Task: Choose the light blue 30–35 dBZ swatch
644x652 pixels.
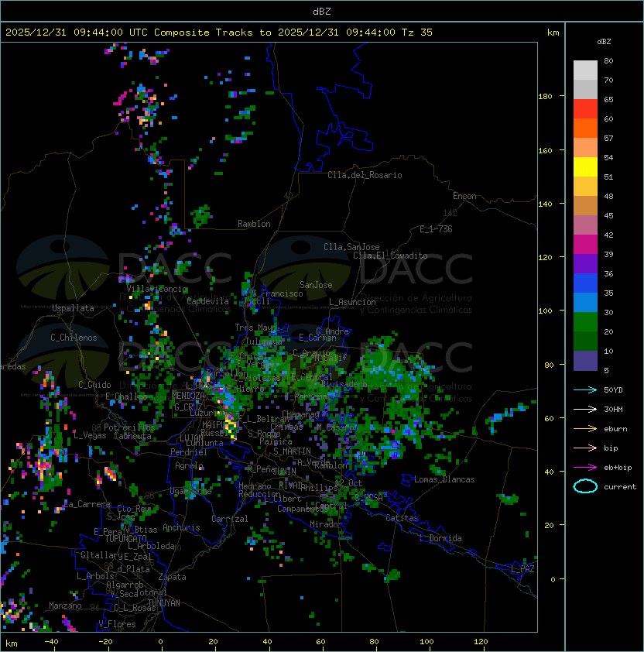Action: tap(585, 302)
